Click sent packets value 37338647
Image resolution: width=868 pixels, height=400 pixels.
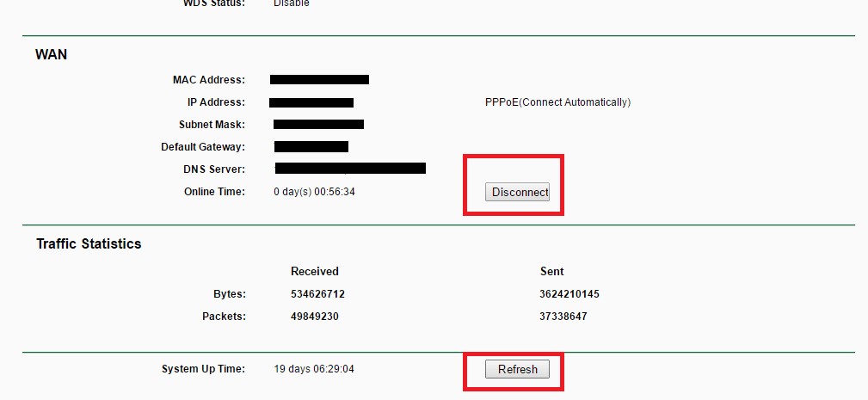(563, 316)
